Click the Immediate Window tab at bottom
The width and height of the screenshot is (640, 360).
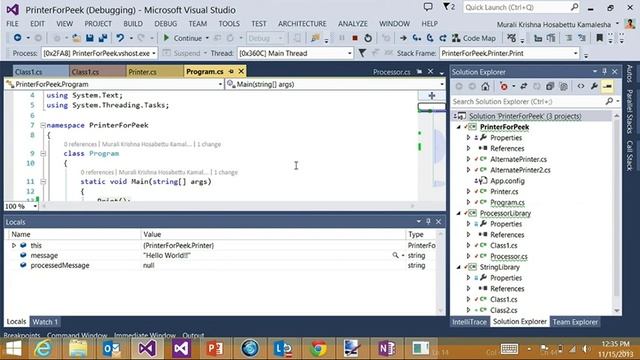pos(144,336)
